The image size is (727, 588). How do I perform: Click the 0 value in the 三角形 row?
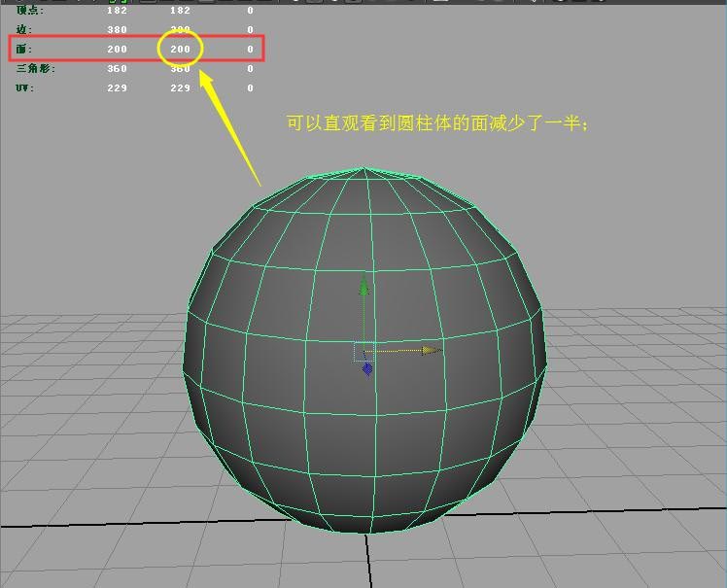[x=250, y=68]
